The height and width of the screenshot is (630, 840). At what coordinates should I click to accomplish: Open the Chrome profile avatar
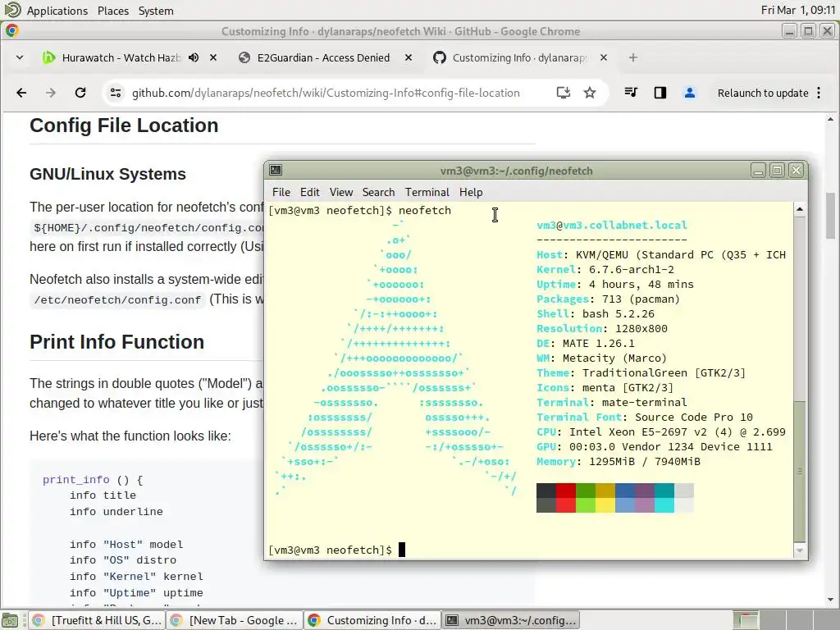click(x=689, y=93)
